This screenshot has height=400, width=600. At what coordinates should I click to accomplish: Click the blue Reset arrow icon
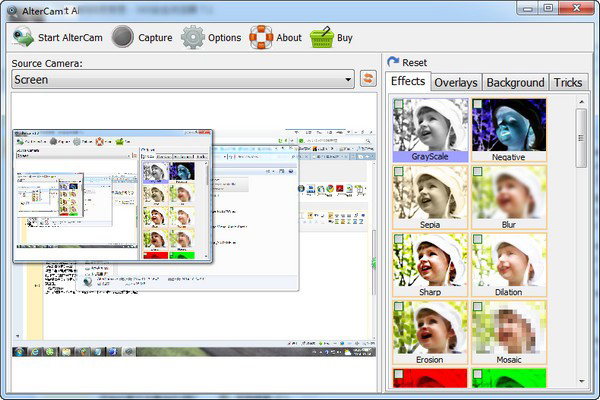pyautogui.click(x=393, y=62)
